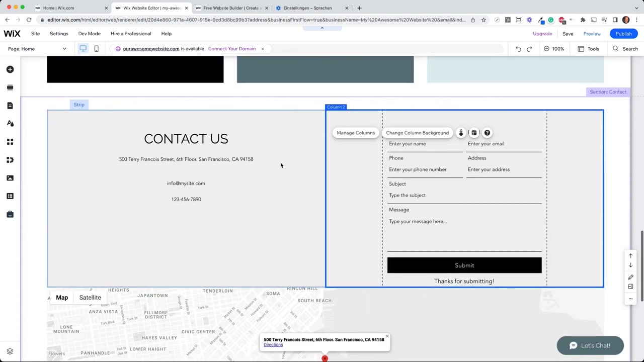The height and width of the screenshot is (362, 644).
Task: Click the Enter your email field
Action: pyautogui.click(x=504, y=144)
